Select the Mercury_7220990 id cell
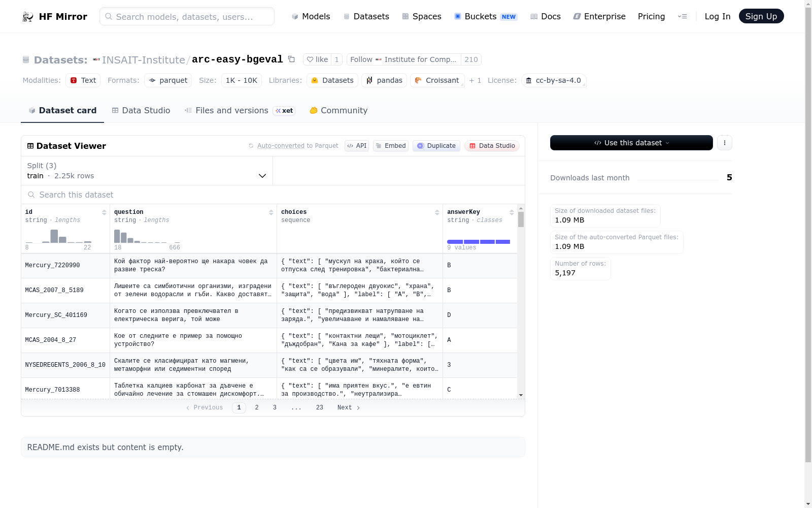 click(65, 265)
